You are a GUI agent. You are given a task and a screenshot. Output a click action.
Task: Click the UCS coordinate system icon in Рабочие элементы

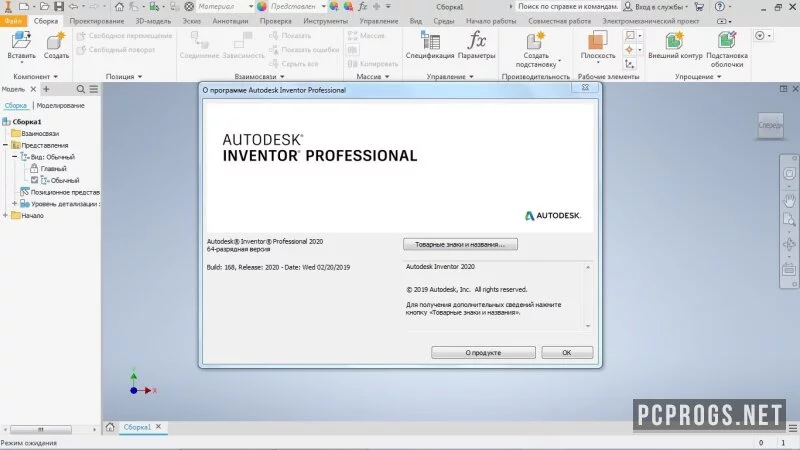(x=630, y=64)
